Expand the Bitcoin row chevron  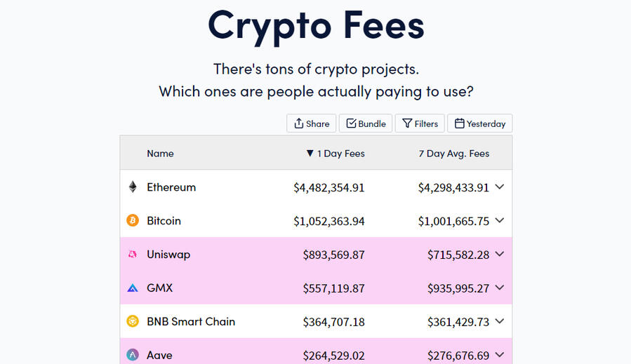pyautogui.click(x=500, y=221)
